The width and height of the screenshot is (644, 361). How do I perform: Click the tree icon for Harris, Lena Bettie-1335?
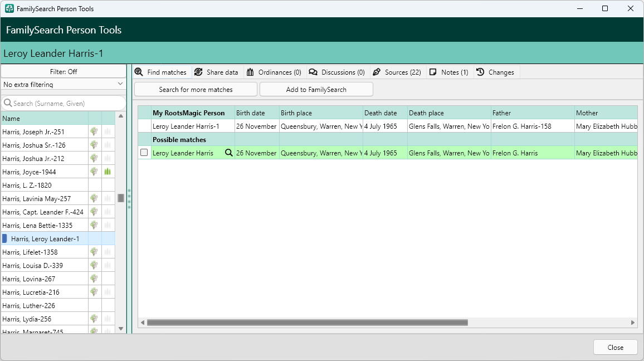95,225
